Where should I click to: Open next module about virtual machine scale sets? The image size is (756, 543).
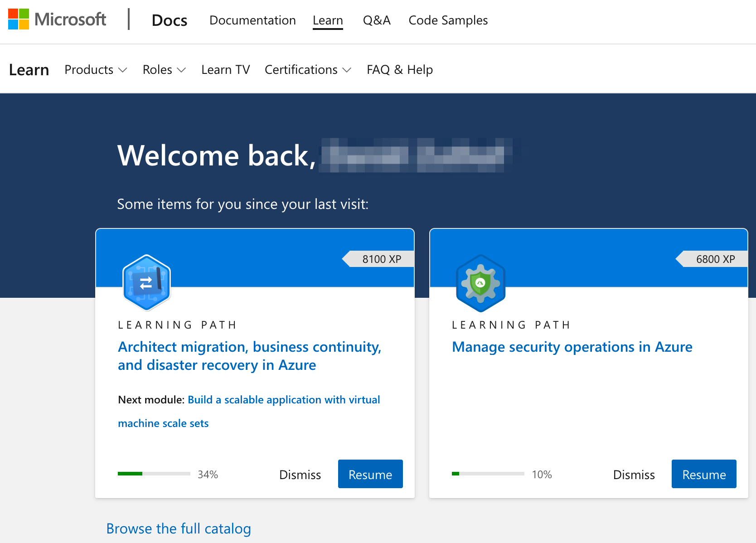[284, 400]
